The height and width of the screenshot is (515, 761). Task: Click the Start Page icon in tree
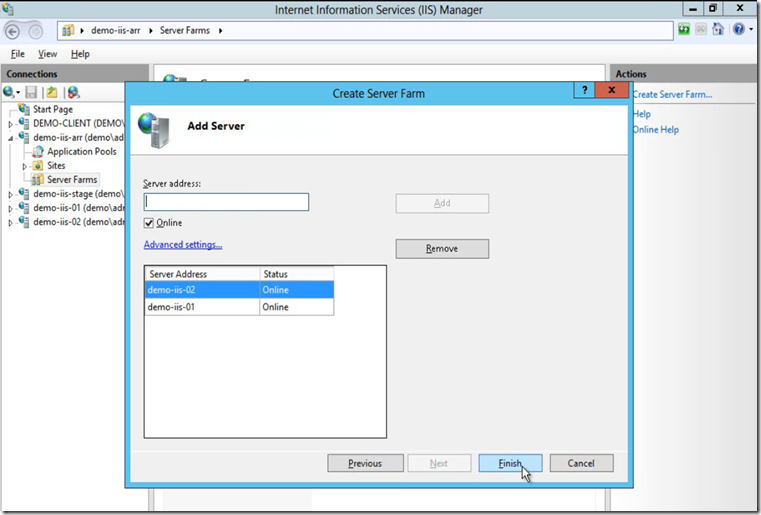24,109
